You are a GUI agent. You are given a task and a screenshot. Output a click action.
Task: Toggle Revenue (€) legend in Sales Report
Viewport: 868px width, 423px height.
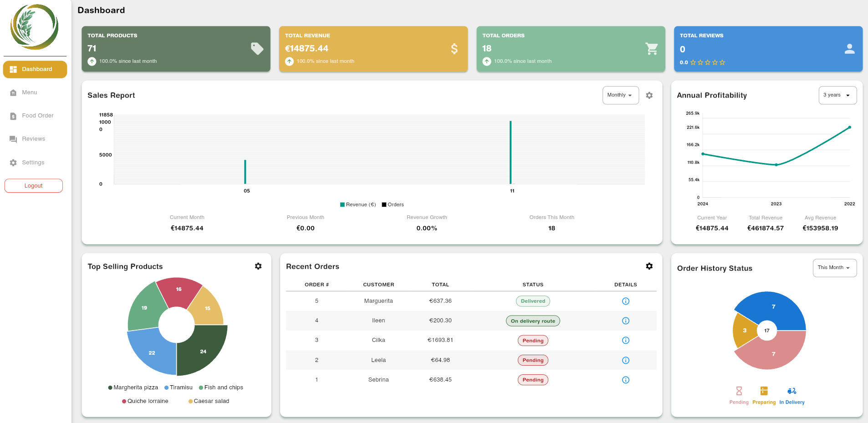358,204
